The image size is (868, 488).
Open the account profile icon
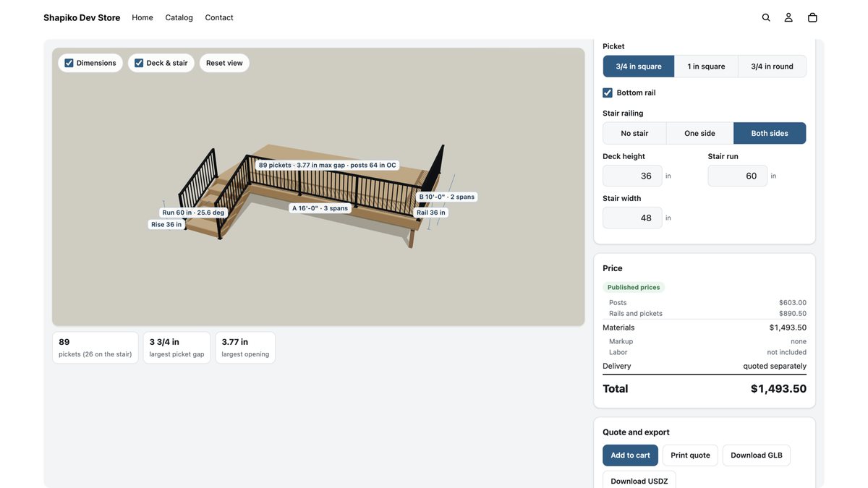788,17
